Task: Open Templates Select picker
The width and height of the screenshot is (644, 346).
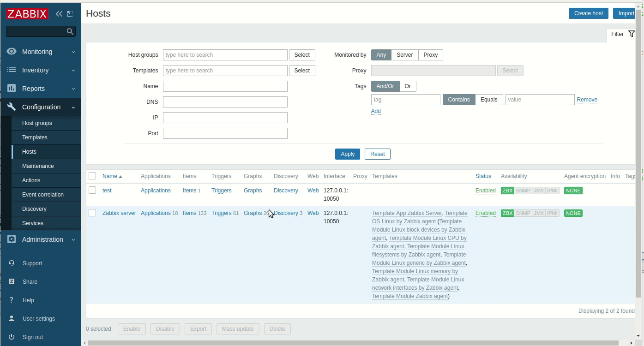Action: pos(302,71)
